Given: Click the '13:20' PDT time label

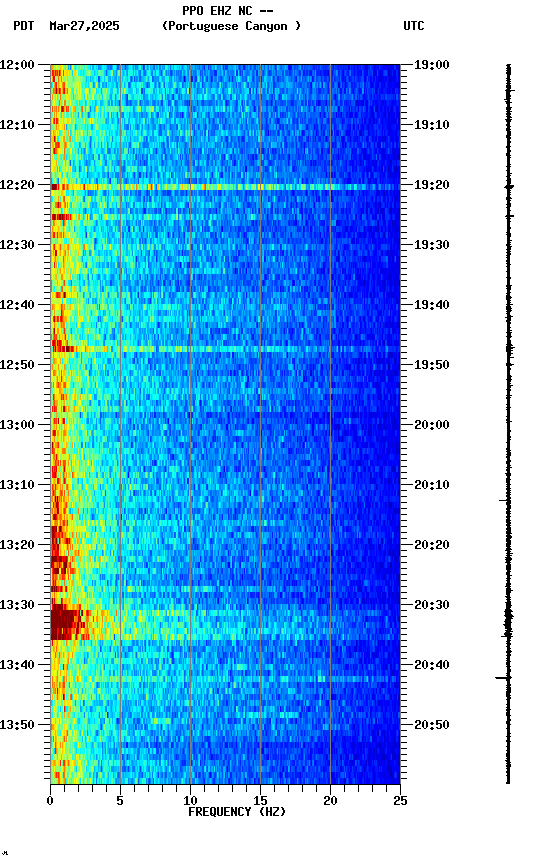Looking at the screenshot, I should 17,545.
